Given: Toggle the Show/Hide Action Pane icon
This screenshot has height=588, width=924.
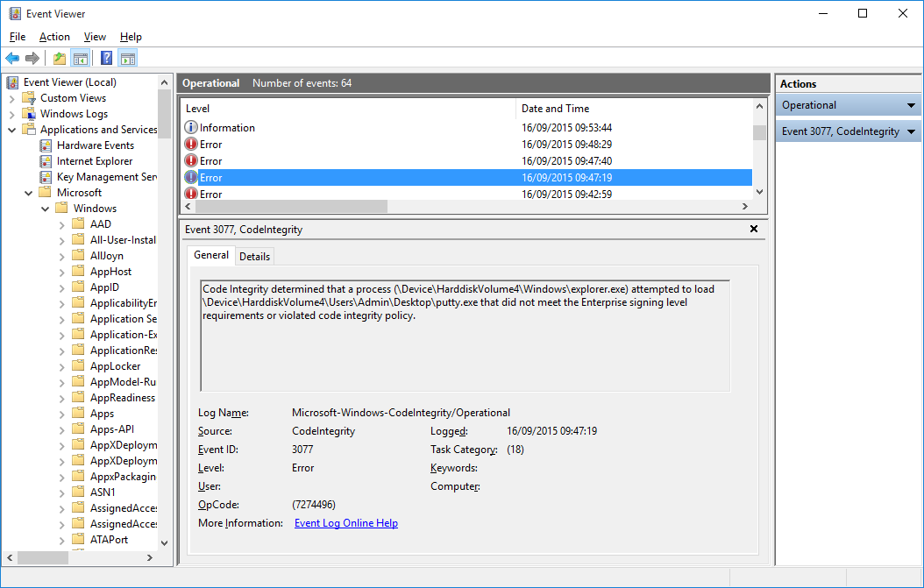Looking at the screenshot, I should [128, 58].
